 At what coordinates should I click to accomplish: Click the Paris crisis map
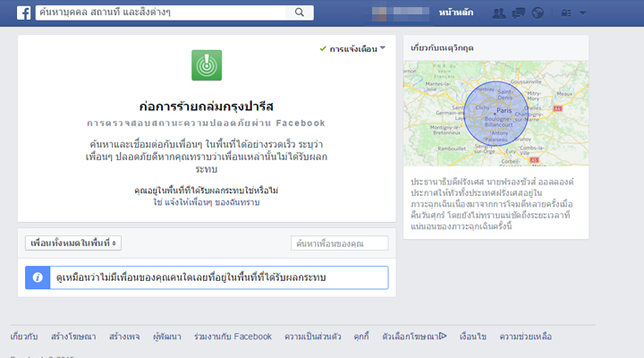(x=496, y=114)
